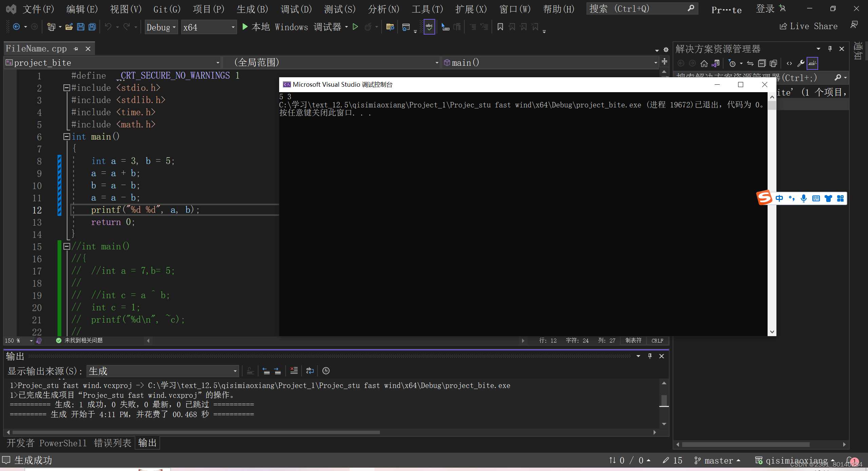Click the Output panel horizontal scrollbar
The image size is (868, 471).
coord(196,432)
